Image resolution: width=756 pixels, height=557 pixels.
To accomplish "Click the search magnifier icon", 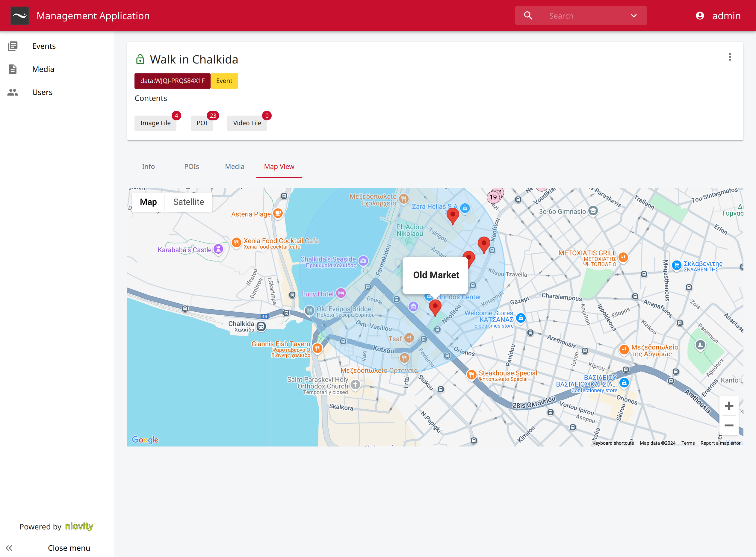I will tap(528, 16).
